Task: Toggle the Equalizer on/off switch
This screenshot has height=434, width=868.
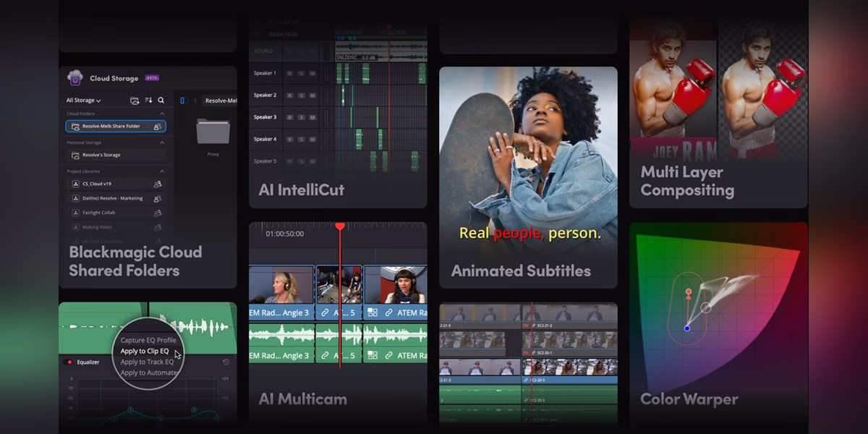Action: click(69, 362)
